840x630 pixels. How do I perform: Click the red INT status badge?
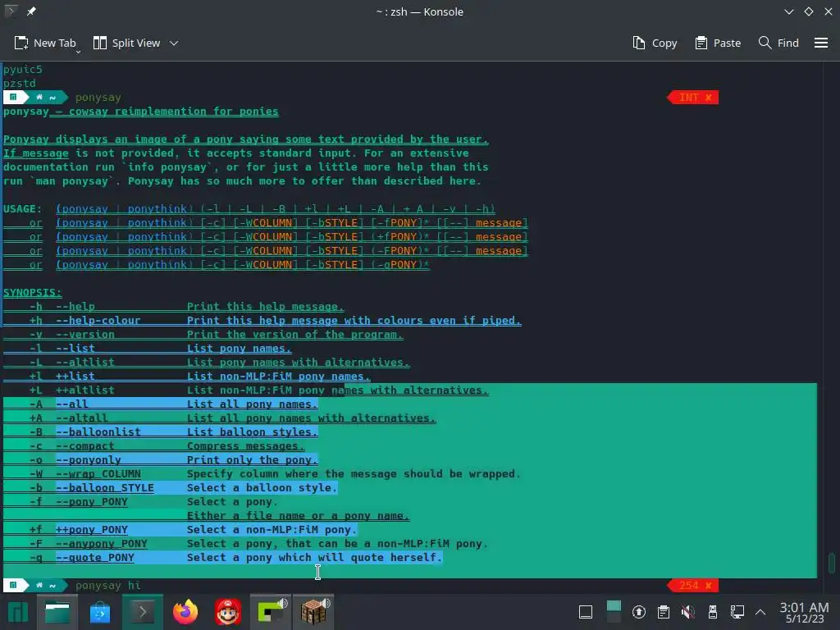point(693,98)
